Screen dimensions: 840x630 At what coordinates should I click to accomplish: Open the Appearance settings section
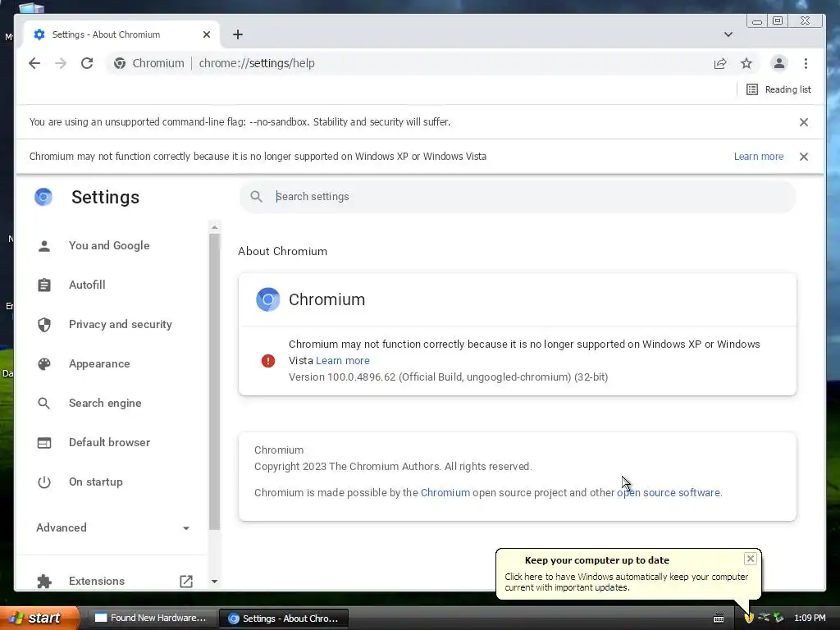coord(99,363)
